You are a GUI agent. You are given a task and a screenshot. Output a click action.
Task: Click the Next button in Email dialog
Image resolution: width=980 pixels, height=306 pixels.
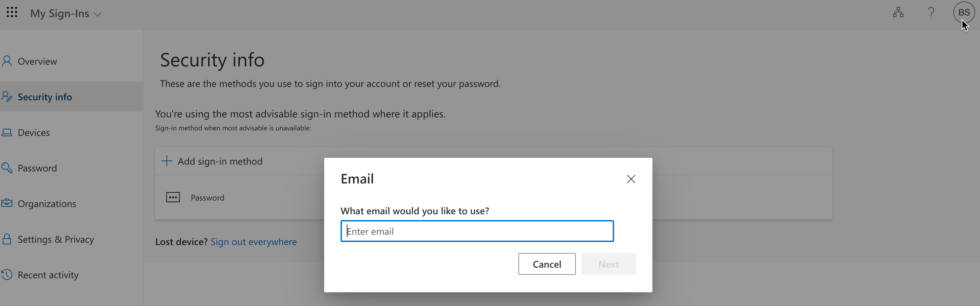(608, 264)
